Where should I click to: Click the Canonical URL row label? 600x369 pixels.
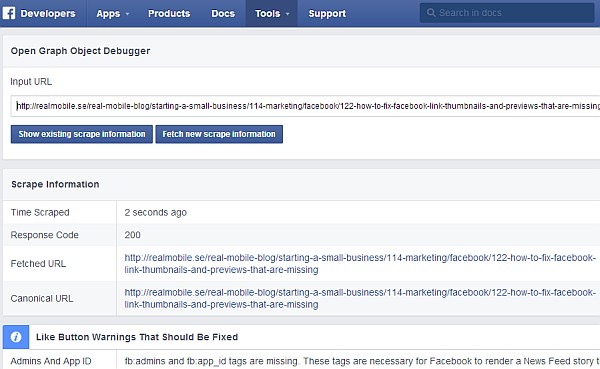(x=42, y=299)
